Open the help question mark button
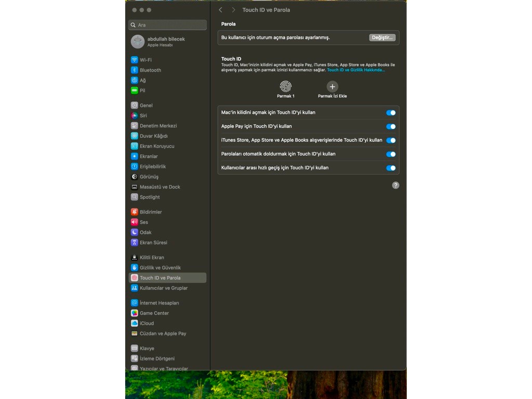This screenshot has width=532, height=399. point(395,185)
